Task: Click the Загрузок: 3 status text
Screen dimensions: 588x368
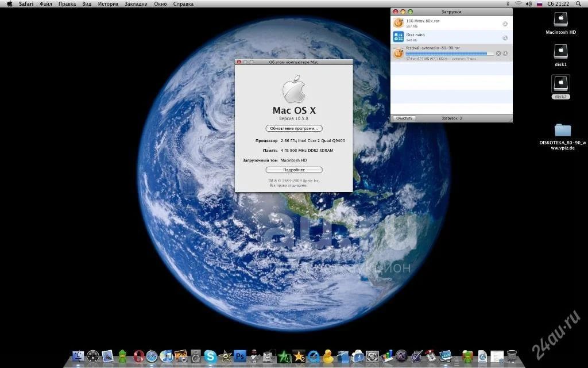Action: [x=451, y=118]
